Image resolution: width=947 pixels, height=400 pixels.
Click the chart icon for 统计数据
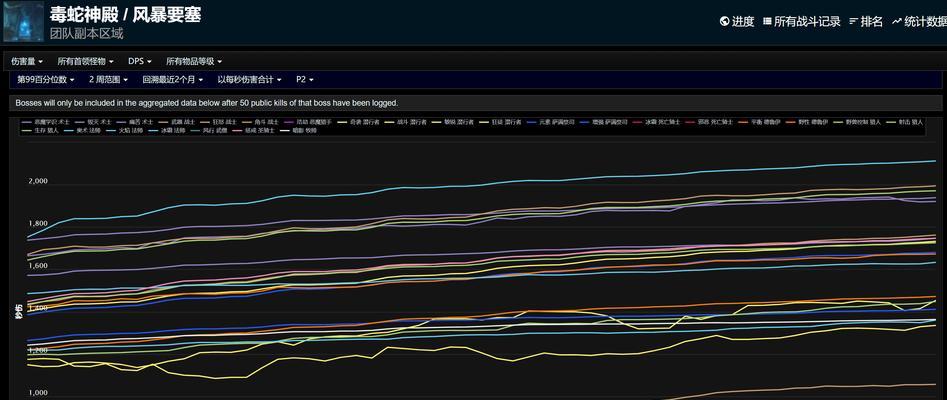pos(897,21)
